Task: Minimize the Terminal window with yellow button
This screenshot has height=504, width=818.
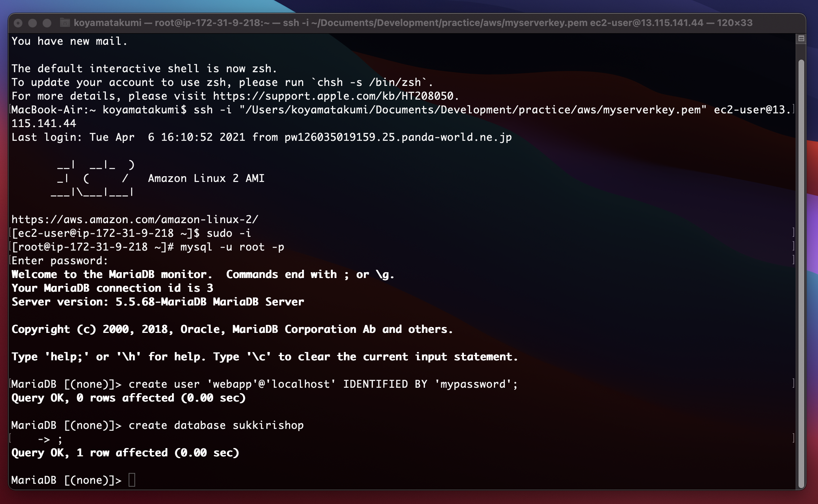Action: [33, 23]
